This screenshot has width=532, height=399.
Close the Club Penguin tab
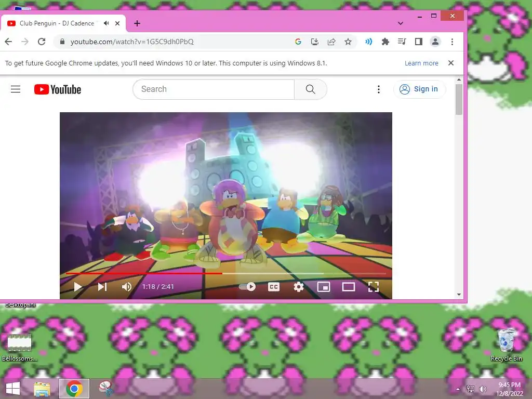(x=117, y=23)
